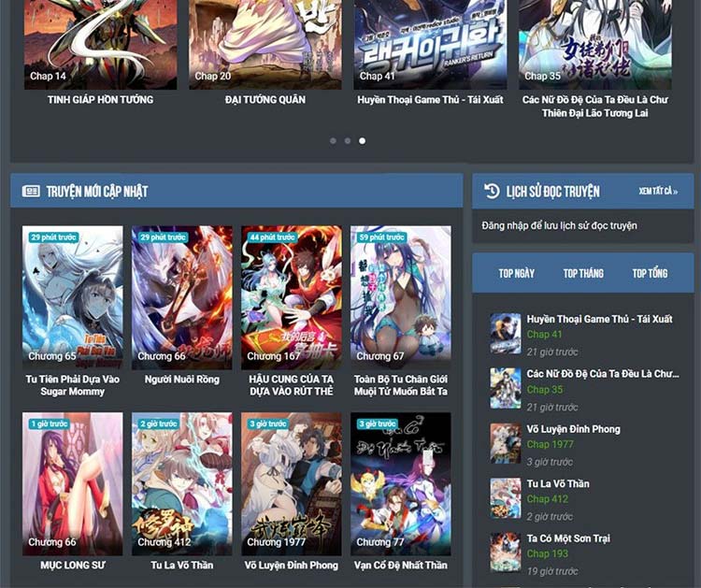The height and width of the screenshot is (588, 701).
Task: Open the Đại Tướng Quân carousel cover
Action: 265,42
